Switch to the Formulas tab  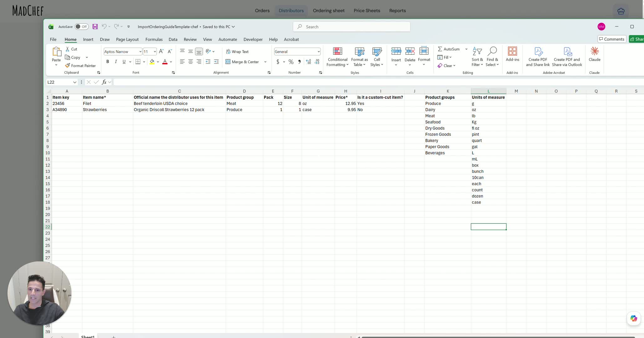154,39
